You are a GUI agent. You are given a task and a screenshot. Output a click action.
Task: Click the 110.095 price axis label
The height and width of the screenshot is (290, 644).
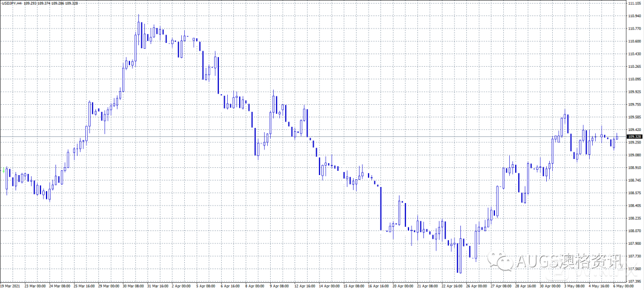click(634, 79)
